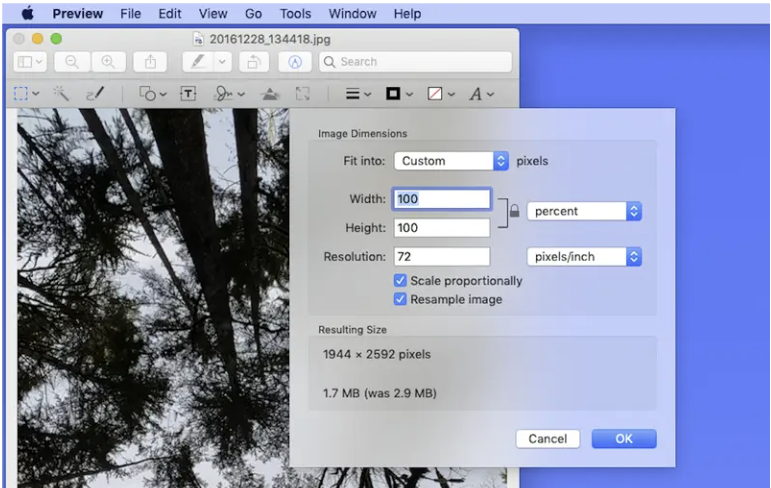The image size is (771, 488).
Task: Click the Resulting Size heading
Action: point(352,330)
